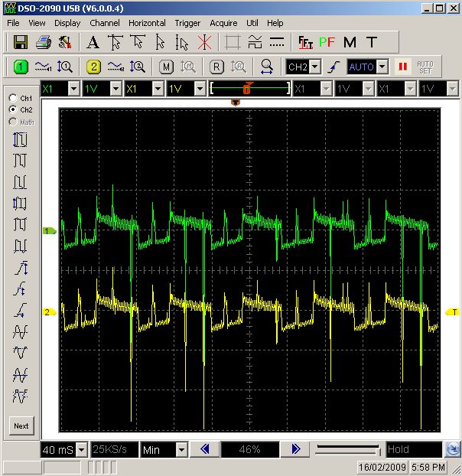
Task: Click the yellow T trigger level marker
Action: [x=452, y=311]
